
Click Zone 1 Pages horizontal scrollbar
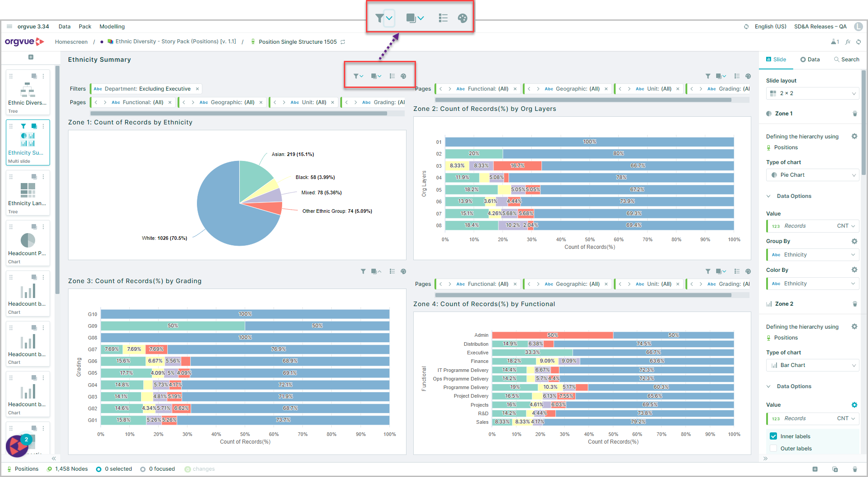239,114
